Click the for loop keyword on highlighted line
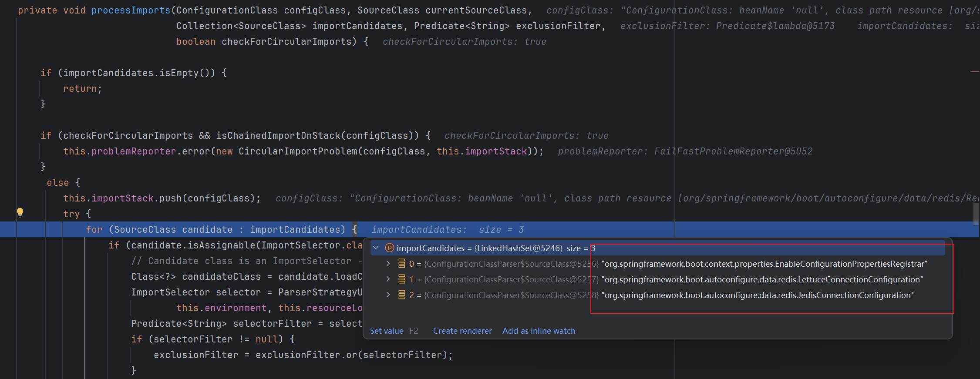 [x=94, y=230]
